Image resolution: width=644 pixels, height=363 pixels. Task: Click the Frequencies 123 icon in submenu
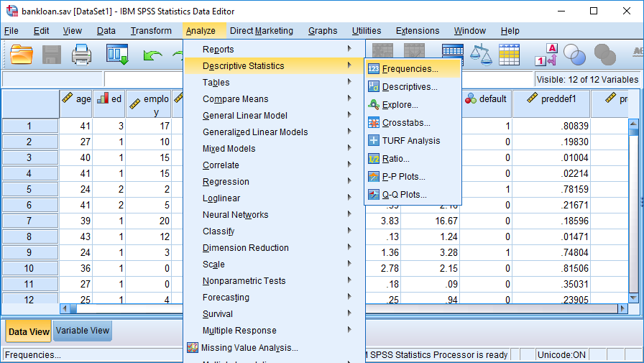point(373,68)
